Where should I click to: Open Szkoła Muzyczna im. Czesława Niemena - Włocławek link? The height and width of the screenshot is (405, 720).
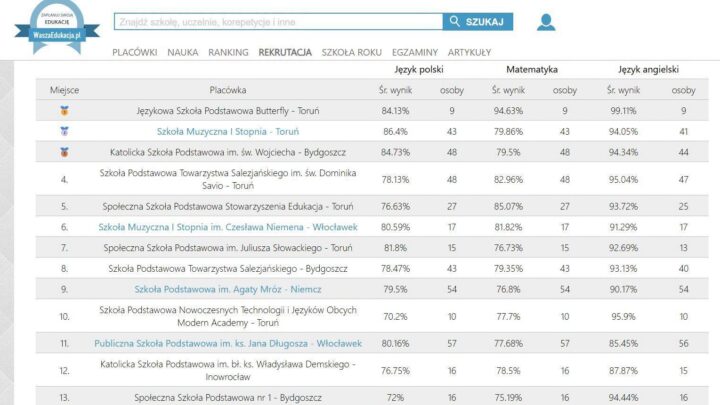point(228,227)
